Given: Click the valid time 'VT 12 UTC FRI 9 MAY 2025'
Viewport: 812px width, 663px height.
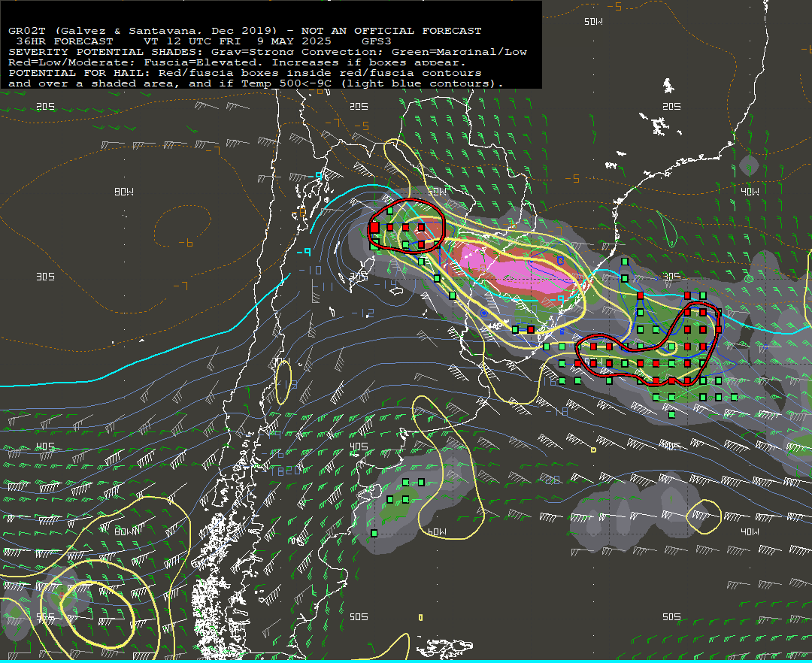Looking at the screenshot, I should 237,41.
